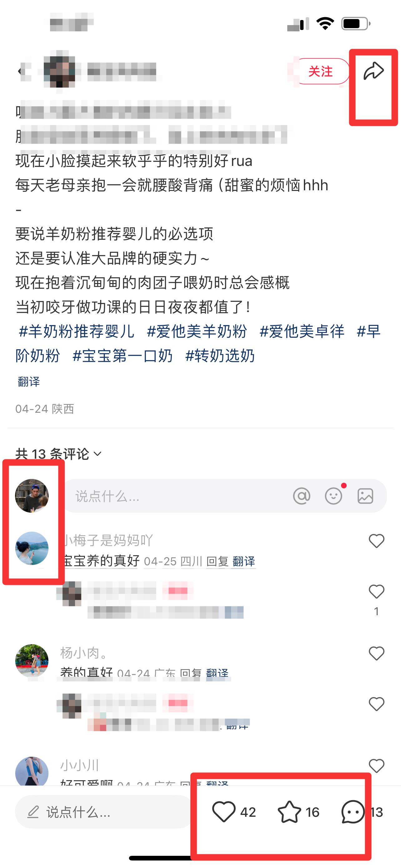Follow the author with 关注 button
This screenshot has width=401, height=868.
click(x=320, y=71)
